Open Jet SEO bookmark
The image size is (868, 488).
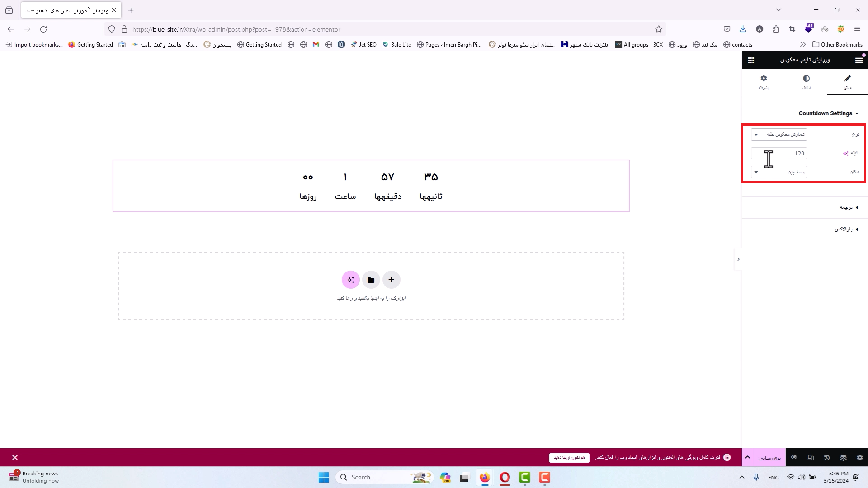tap(363, 45)
